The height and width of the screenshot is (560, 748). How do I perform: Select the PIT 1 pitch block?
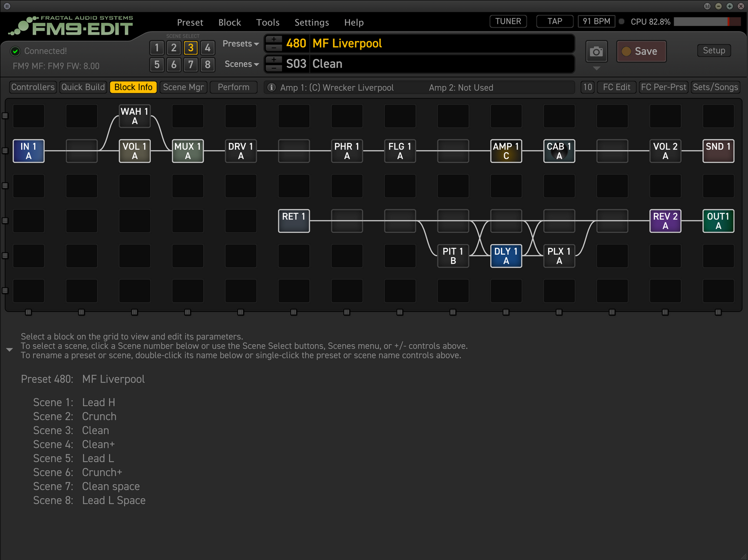click(453, 256)
